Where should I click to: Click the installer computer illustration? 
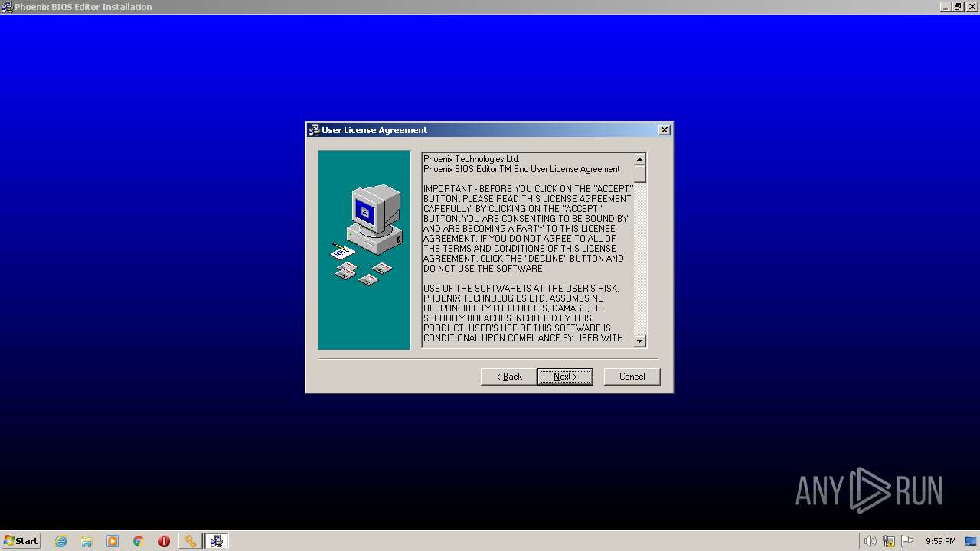[364, 249]
